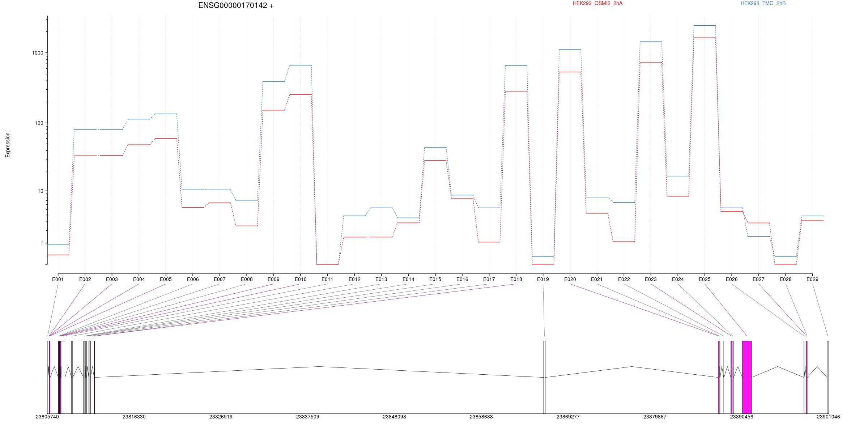Screen dimensions: 868x434
Task: Click the blue E020 expression segment
Action: 570,50
